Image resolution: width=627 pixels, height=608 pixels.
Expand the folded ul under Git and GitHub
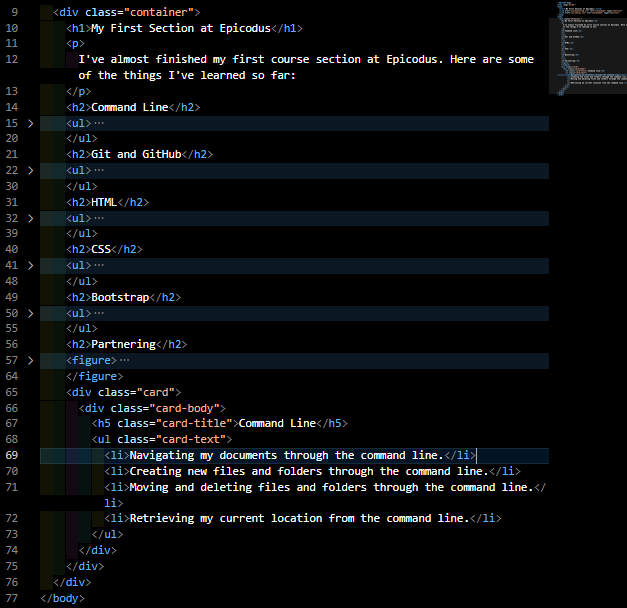pos(30,170)
